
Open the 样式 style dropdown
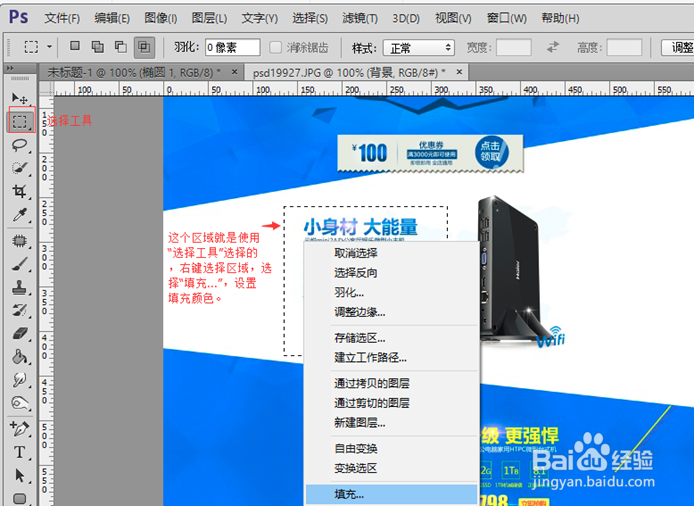[419, 47]
